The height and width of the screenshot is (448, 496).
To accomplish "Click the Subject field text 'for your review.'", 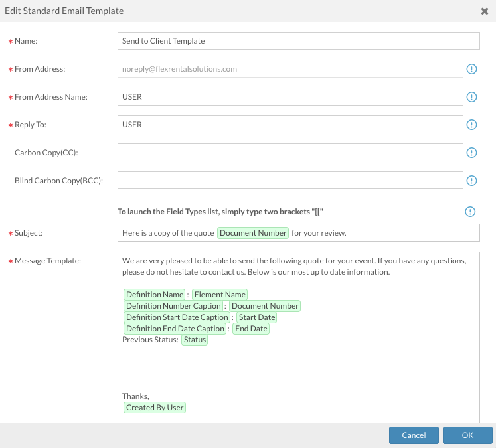I will pos(319,233).
